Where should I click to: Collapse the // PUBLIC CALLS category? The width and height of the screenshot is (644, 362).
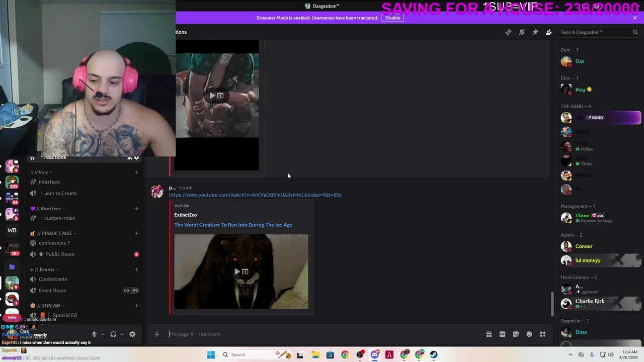(x=53, y=233)
